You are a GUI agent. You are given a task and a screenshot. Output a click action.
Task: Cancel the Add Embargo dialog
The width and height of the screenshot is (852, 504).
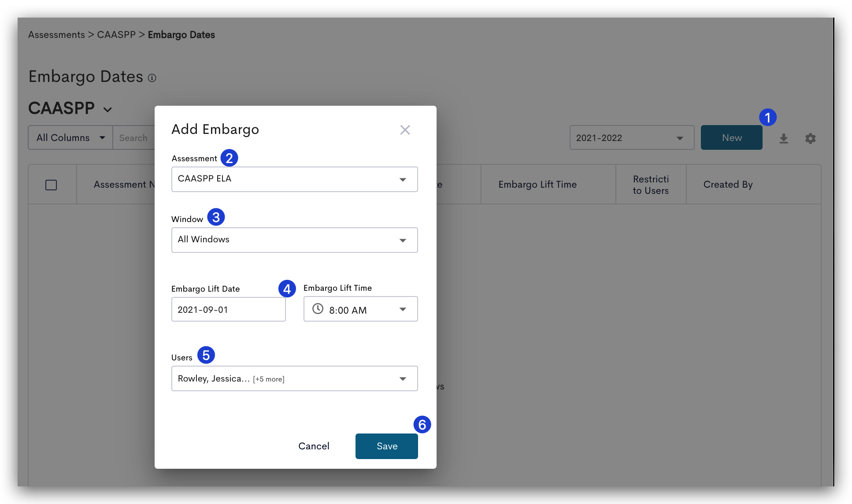(314, 446)
